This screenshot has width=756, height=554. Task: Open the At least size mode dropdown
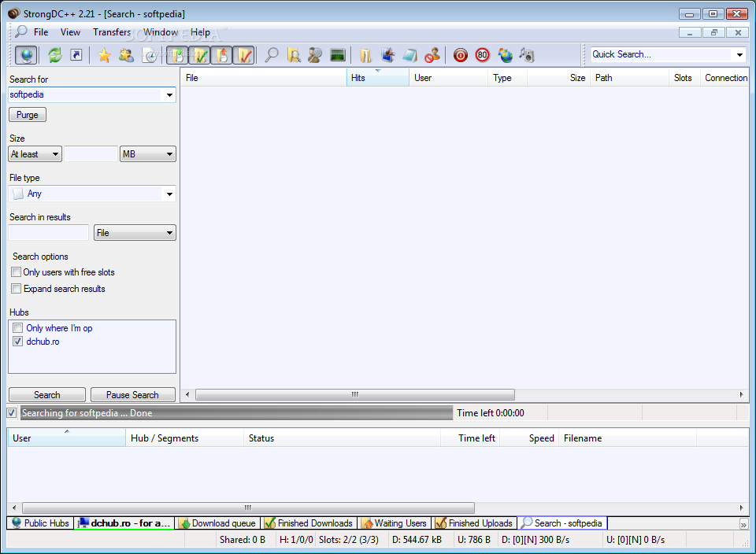tap(35, 154)
